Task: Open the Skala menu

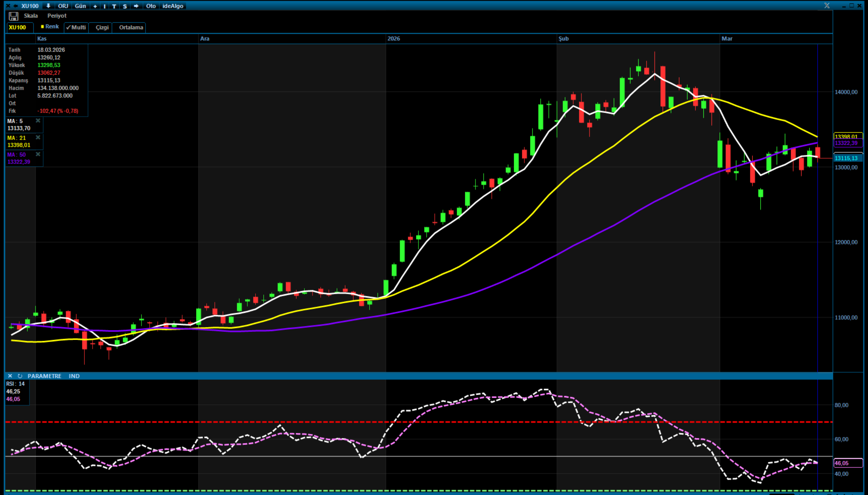Action: pyautogui.click(x=31, y=16)
